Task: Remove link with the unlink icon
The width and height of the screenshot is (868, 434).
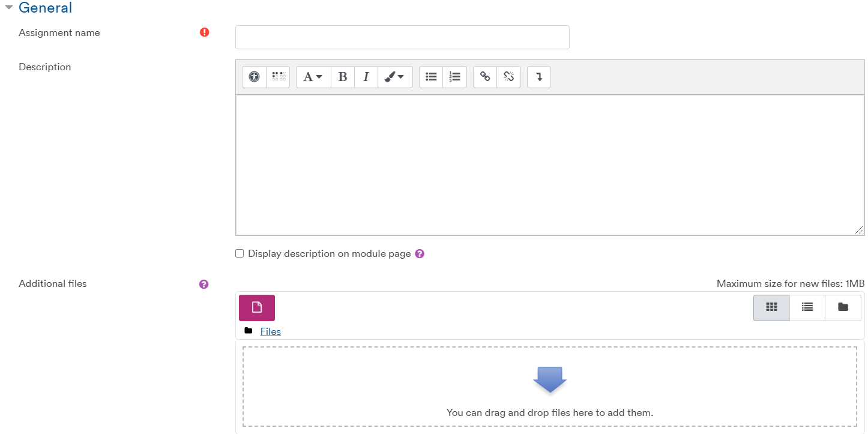Action: click(508, 77)
